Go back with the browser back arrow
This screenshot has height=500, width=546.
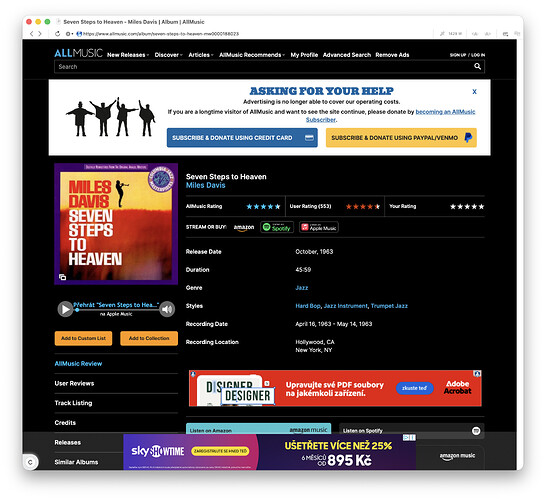[31, 34]
